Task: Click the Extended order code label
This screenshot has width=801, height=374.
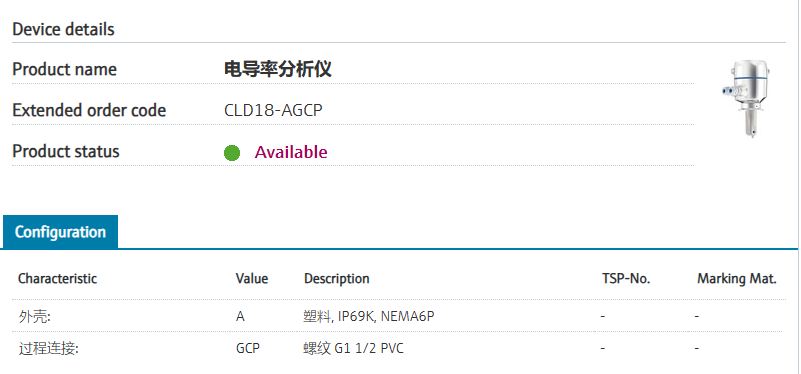Action: click(x=89, y=110)
